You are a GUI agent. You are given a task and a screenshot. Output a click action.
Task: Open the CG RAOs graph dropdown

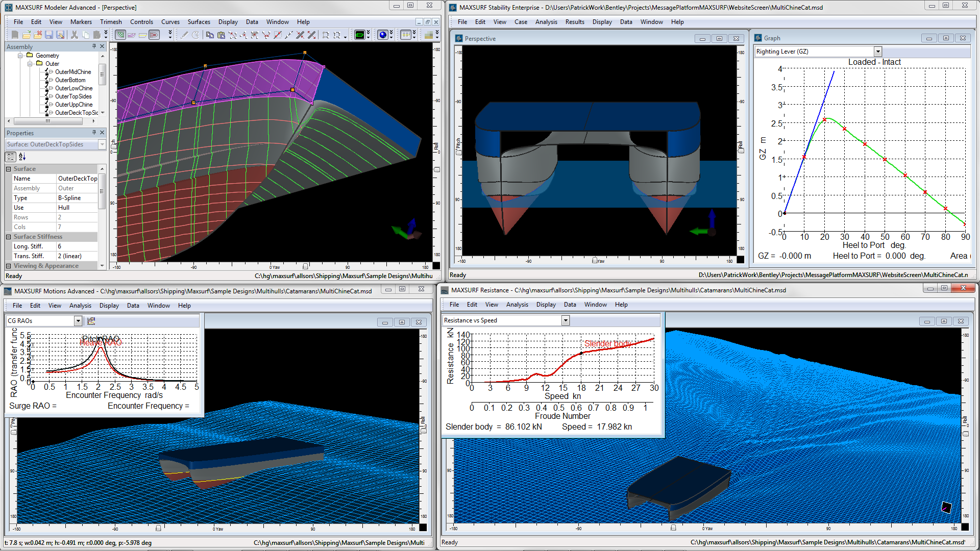pos(78,321)
